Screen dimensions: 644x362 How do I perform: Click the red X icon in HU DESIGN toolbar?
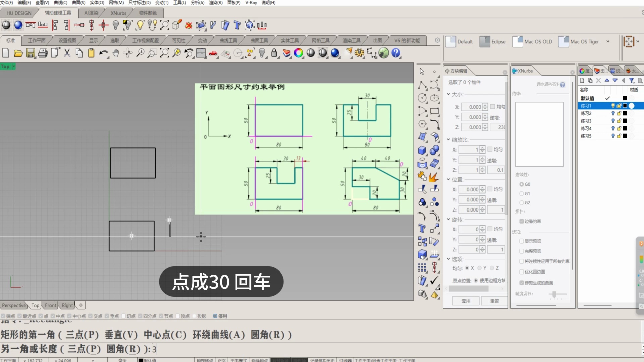tap(189, 25)
